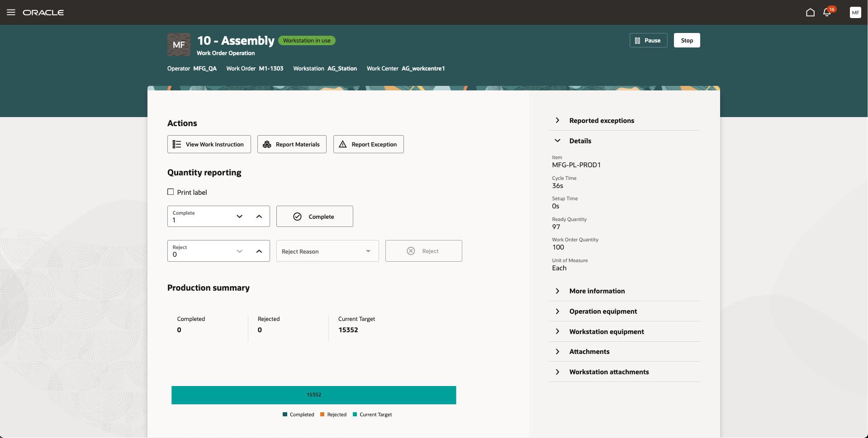Click the teal 15352 chart bar

314,395
